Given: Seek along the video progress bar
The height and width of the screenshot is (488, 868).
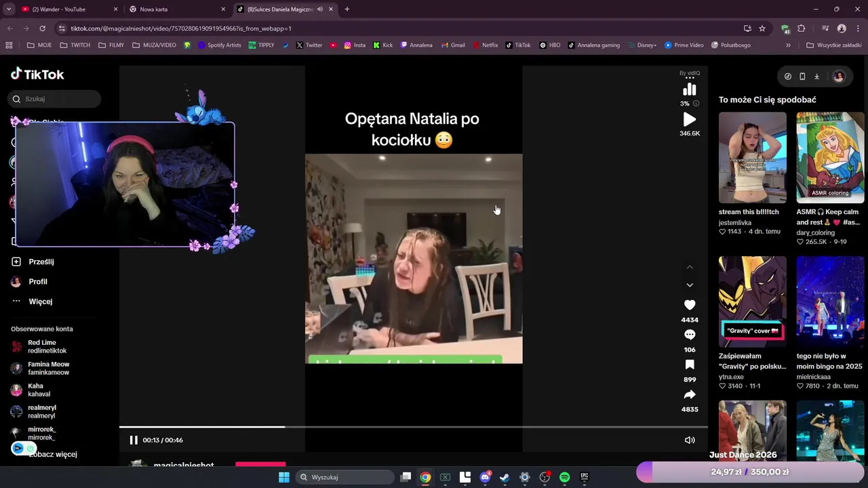Looking at the screenshot, I should pos(414,427).
